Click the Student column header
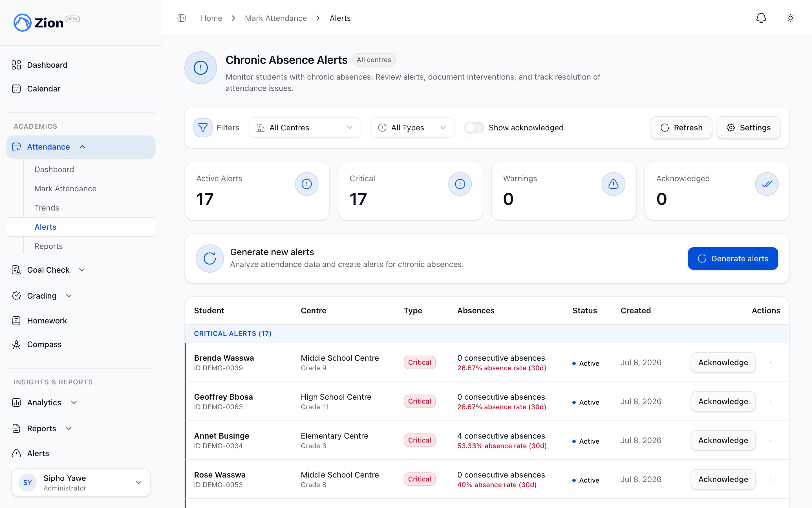The width and height of the screenshot is (812, 508). click(x=209, y=310)
